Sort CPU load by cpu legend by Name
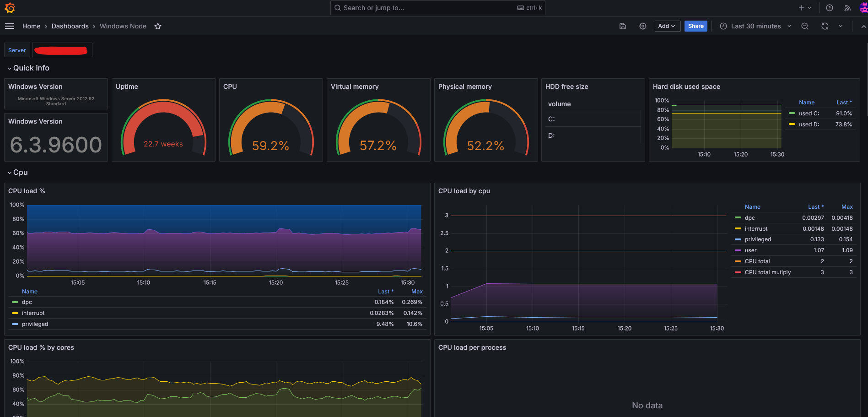Image resolution: width=868 pixels, height=417 pixels. pos(752,207)
